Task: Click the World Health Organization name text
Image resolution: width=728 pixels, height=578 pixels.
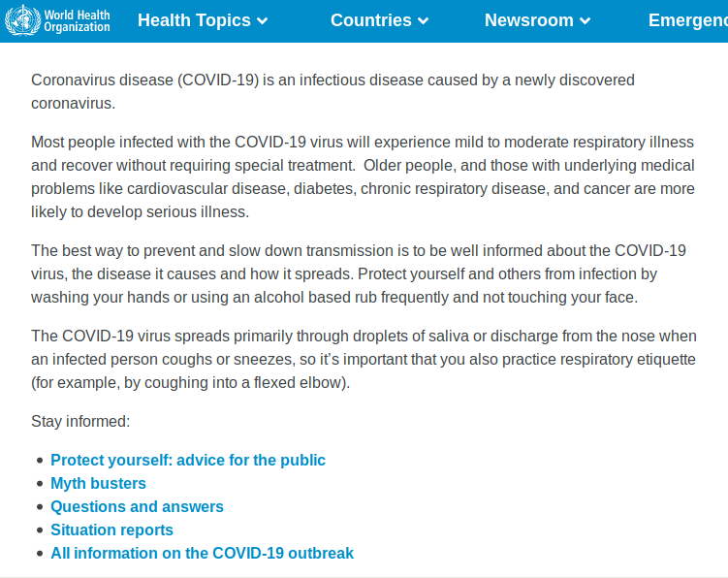Action: coord(77,21)
